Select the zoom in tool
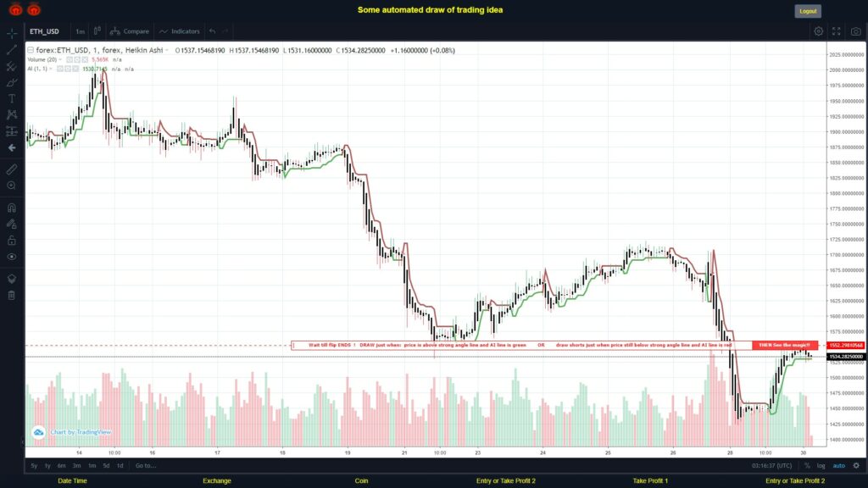This screenshot has width=868, height=488. click(x=12, y=186)
